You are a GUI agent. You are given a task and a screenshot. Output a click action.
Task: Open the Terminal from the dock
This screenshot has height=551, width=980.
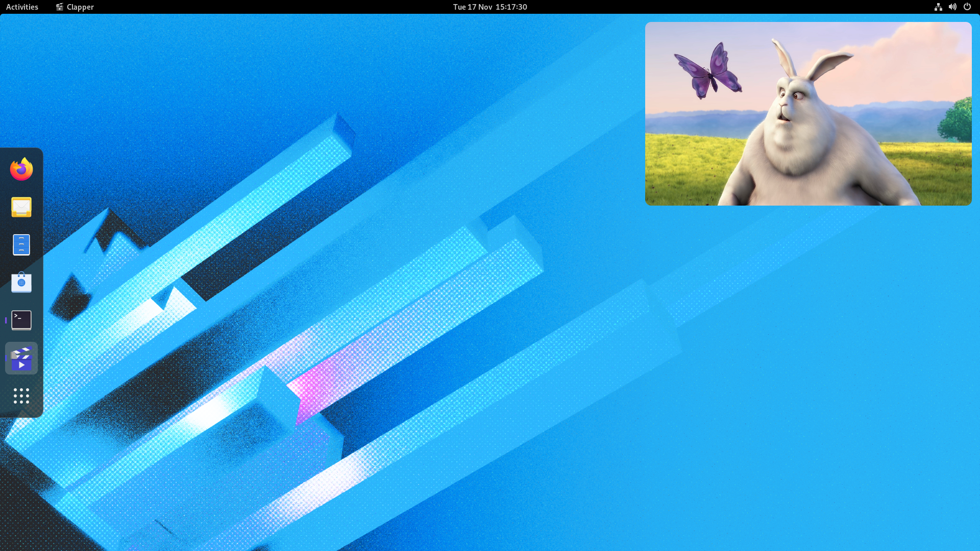click(x=21, y=320)
